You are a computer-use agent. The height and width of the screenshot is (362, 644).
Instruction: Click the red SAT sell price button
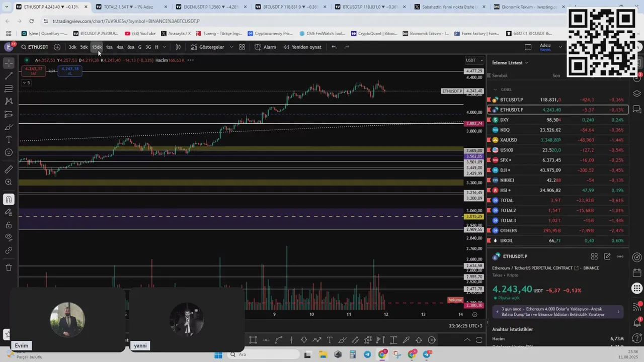pyautogui.click(x=33, y=71)
